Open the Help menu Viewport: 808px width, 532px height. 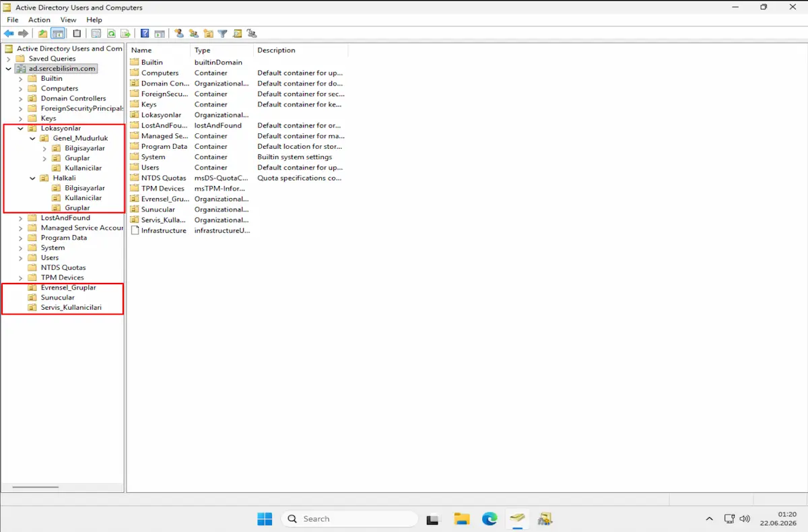point(94,20)
